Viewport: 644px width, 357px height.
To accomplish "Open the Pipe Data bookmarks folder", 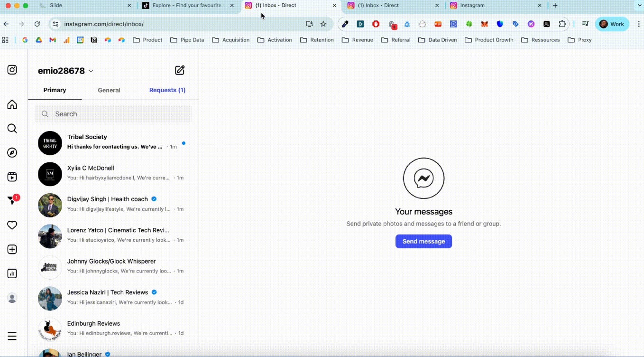I will (187, 40).
